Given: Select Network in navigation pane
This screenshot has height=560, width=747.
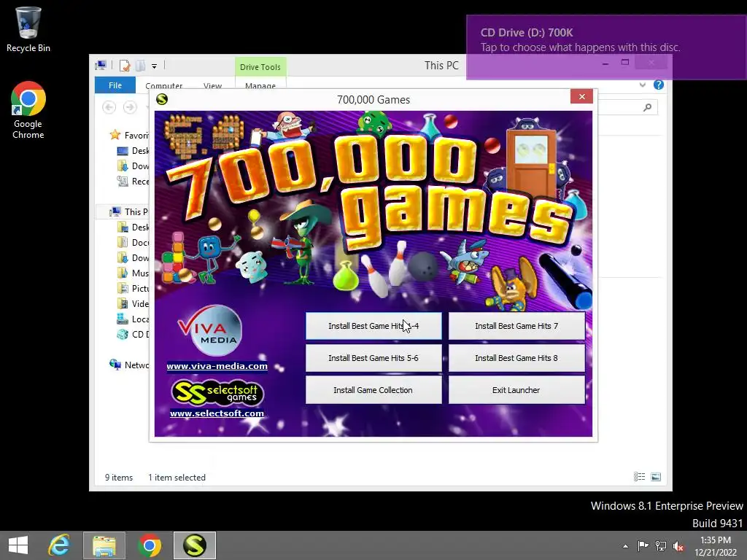Looking at the screenshot, I should 129,365.
